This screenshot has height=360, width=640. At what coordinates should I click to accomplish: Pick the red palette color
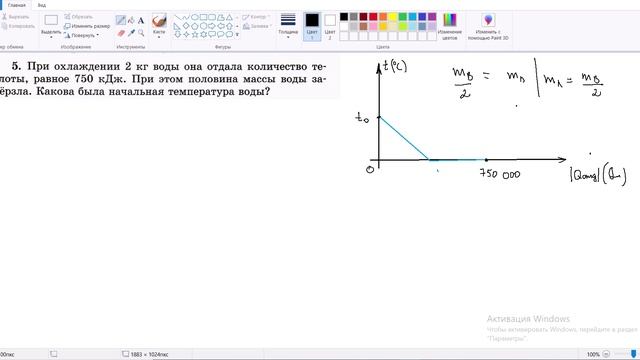point(373,17)
